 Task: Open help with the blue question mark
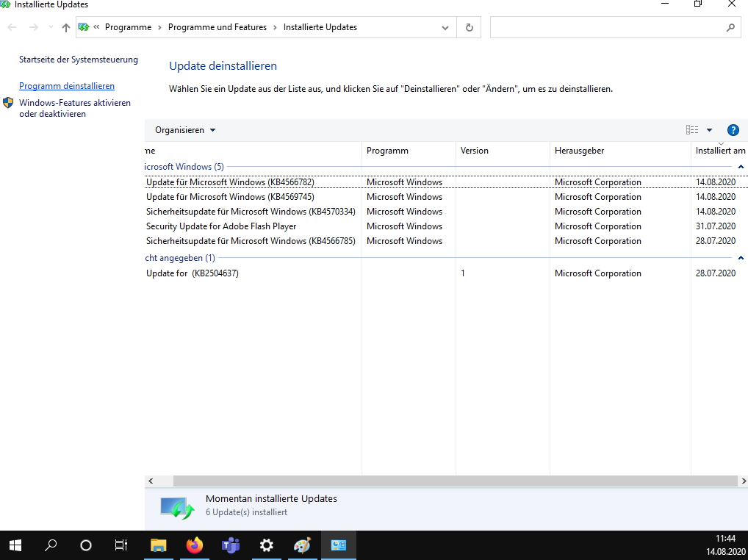click(733, 130)
